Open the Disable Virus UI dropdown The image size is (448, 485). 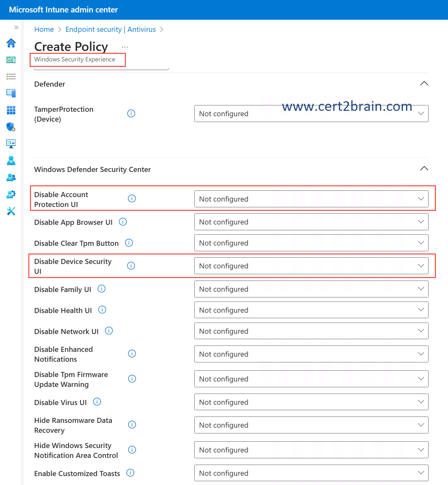coord(311,402)
